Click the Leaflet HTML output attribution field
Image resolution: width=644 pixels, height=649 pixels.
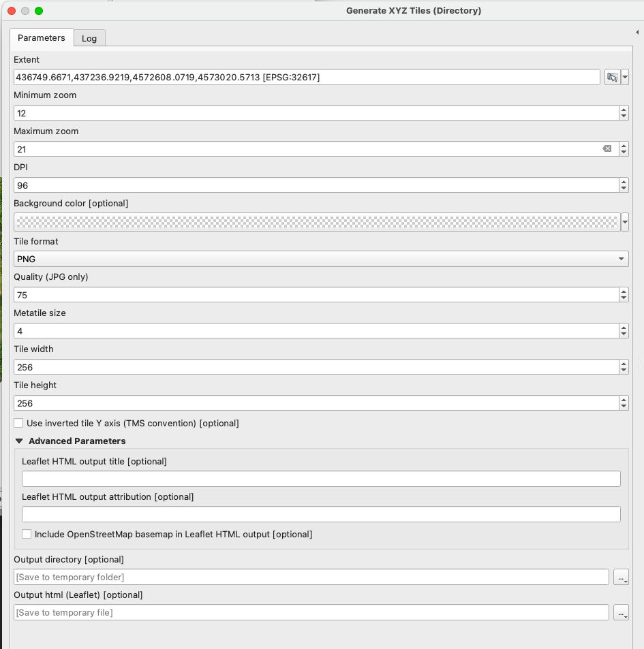point(321,514)
